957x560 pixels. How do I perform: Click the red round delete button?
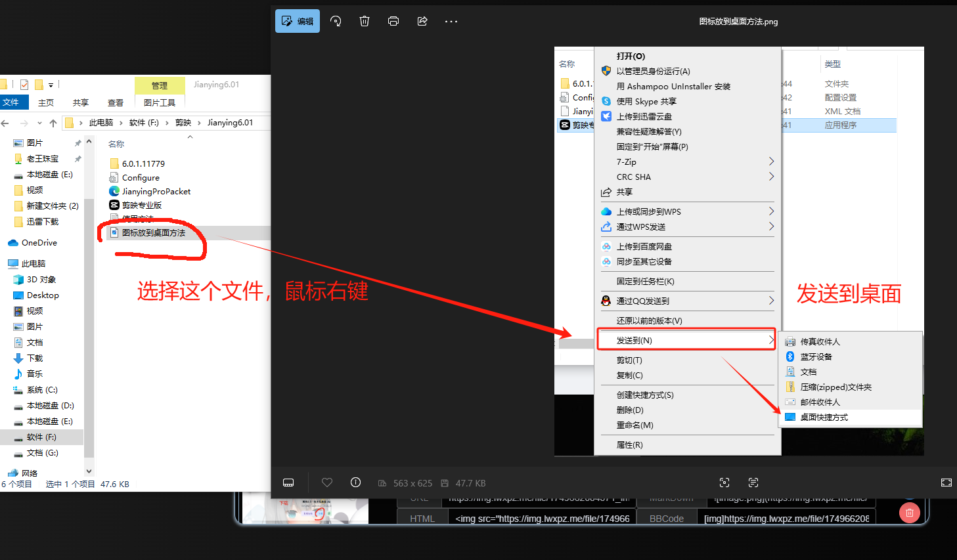click(909, 512)
